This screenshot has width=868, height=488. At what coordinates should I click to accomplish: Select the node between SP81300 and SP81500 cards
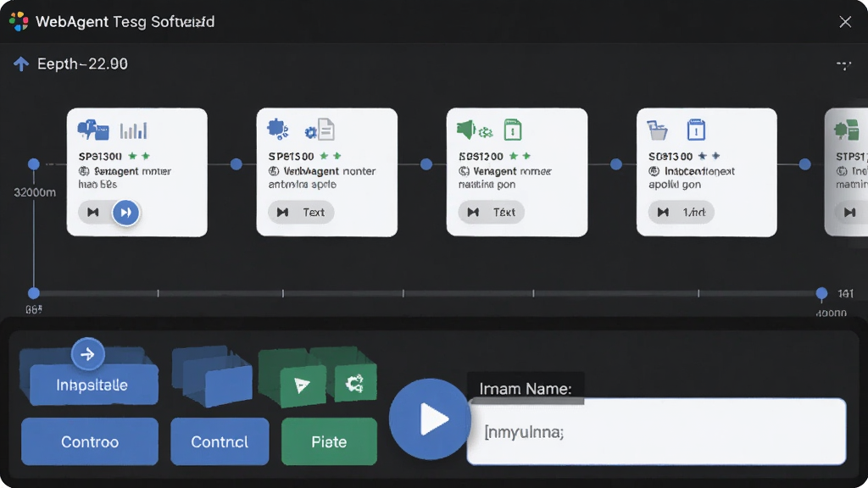[x=236, y=164]
